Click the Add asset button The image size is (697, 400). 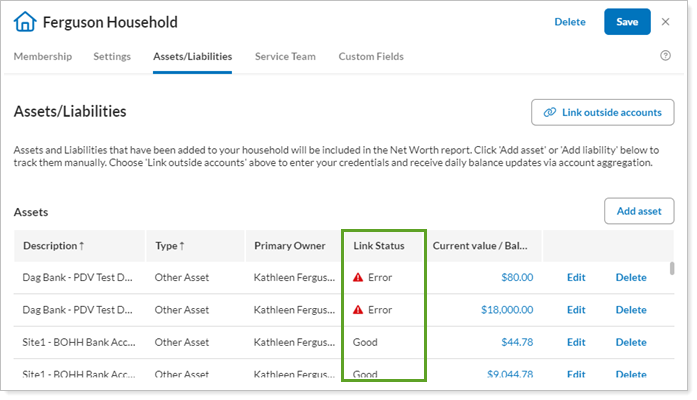coord(639,211)
